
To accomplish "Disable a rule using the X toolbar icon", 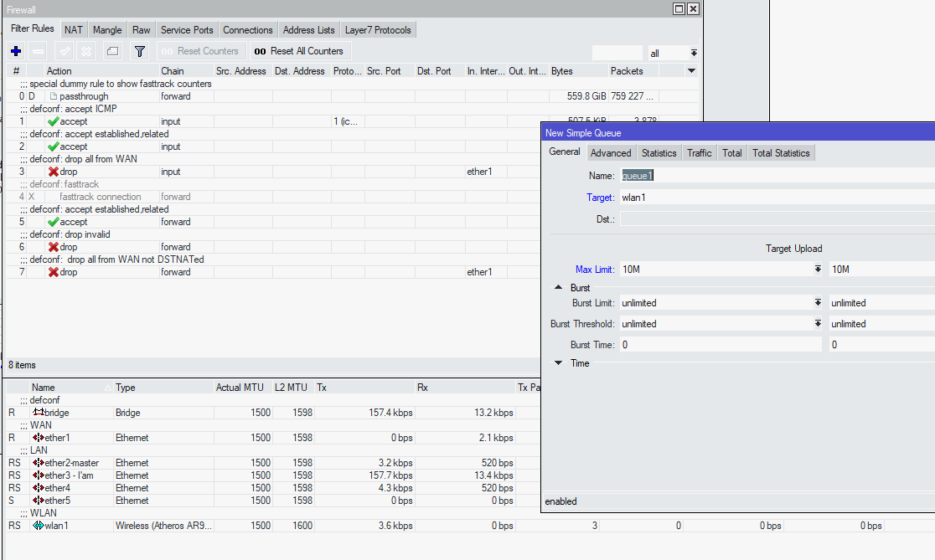I will click(x=85, y=50).
